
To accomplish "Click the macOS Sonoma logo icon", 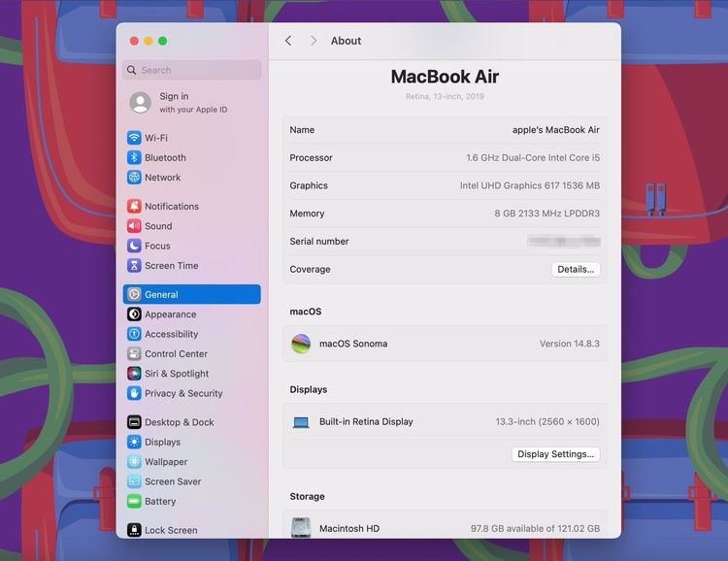I will (301, 344).
